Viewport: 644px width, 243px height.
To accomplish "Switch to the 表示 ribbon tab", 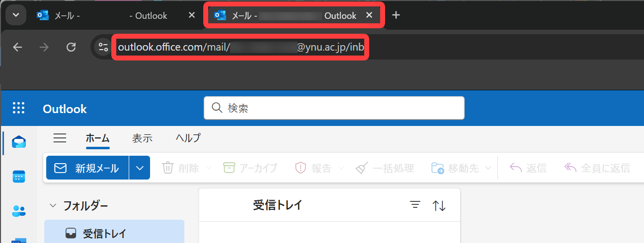I will tap(142, 138).
